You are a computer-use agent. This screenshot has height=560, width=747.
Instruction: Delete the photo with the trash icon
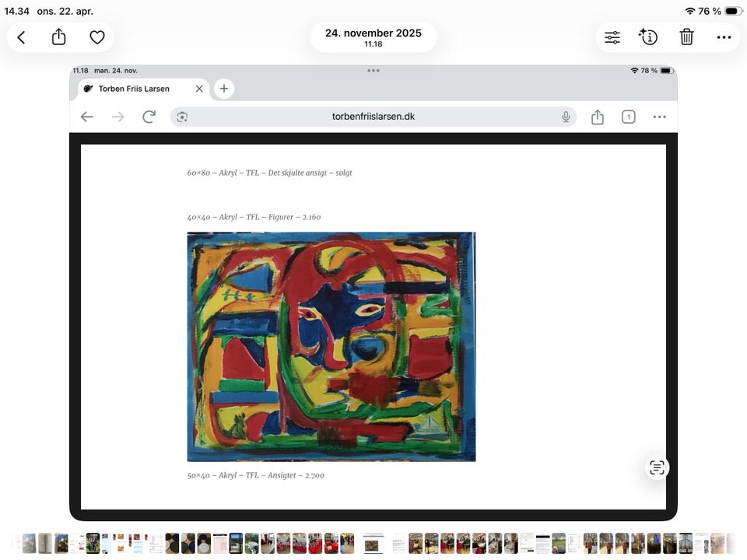686,37
